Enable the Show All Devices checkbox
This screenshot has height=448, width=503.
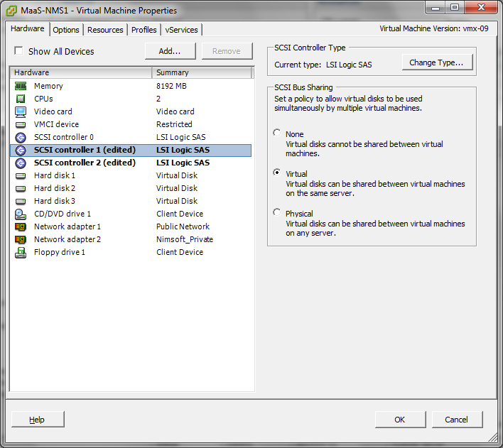pyautogui.click(x=18, y=51)
